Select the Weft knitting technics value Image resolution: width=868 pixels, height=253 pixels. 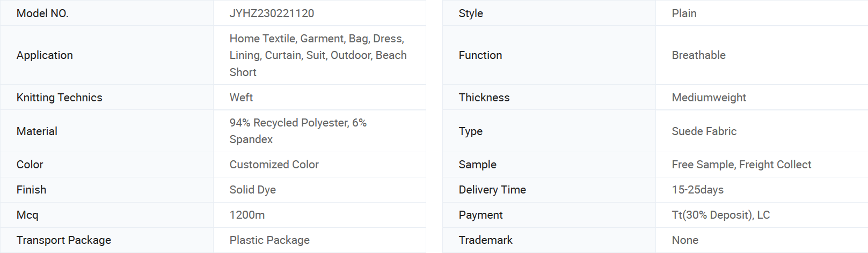[x=241, y=98]
